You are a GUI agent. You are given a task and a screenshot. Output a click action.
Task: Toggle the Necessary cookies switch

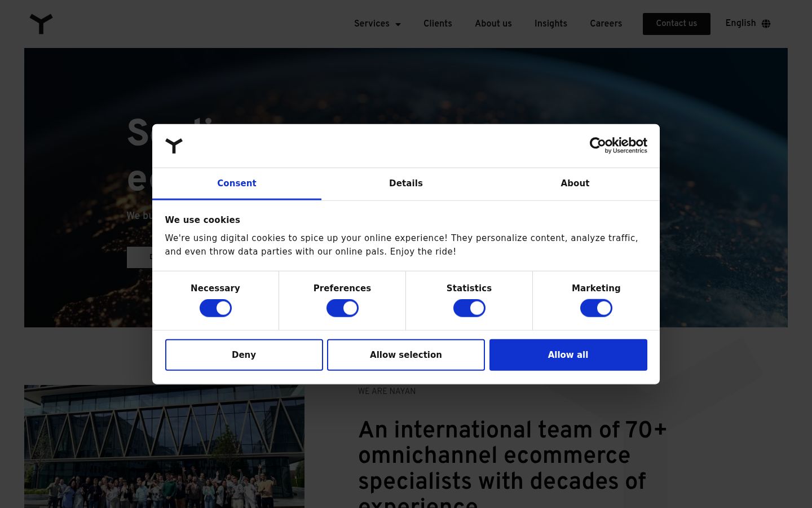click(215, 308)
